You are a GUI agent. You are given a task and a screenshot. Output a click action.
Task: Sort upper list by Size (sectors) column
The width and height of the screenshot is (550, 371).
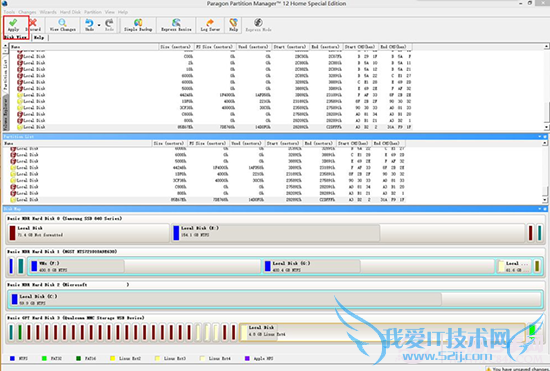pos(176,47)
